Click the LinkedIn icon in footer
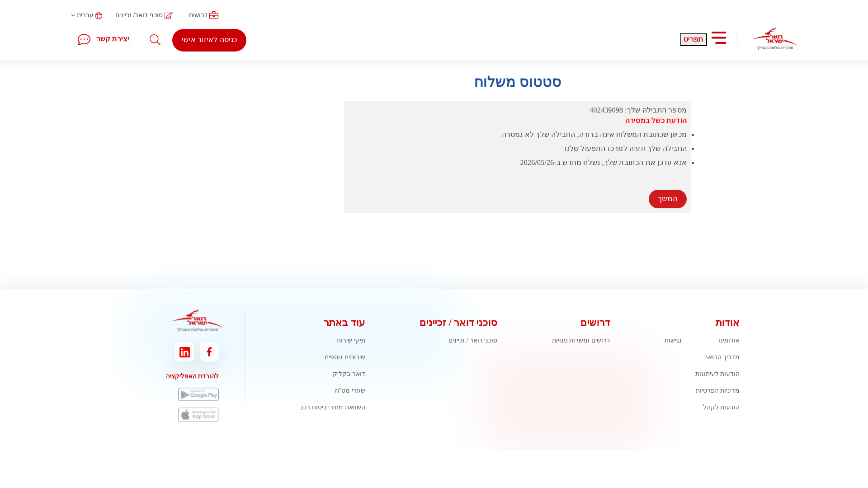 [184, 352]
